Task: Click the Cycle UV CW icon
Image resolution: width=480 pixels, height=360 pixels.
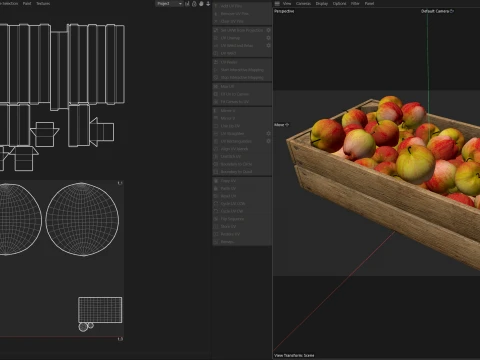Action: point(216,211)
